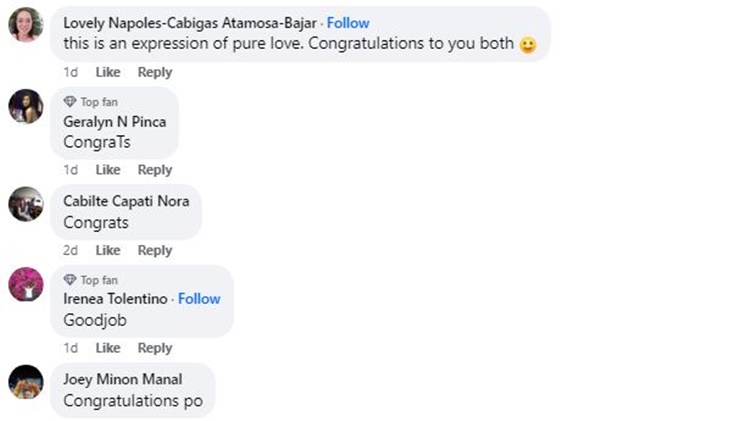Click Top fan diamond badge above Irenea
This screenshot has width=750, height=421.
pyautogui.click(x=70, y=280)
